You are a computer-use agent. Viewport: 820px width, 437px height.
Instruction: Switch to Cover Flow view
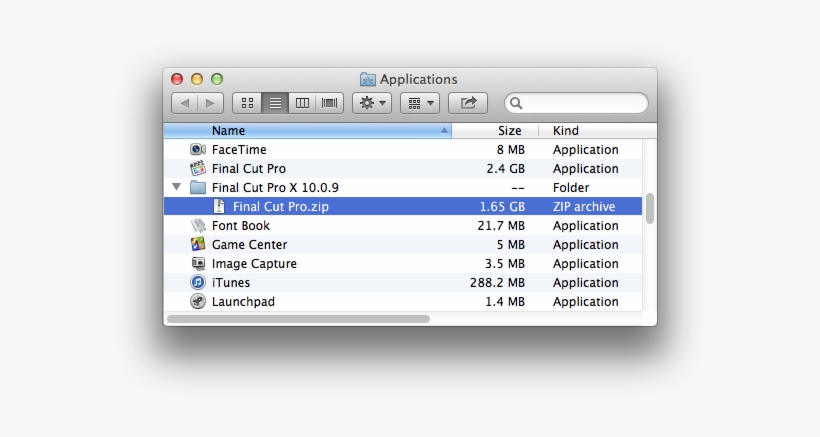[x=329, y=103]
